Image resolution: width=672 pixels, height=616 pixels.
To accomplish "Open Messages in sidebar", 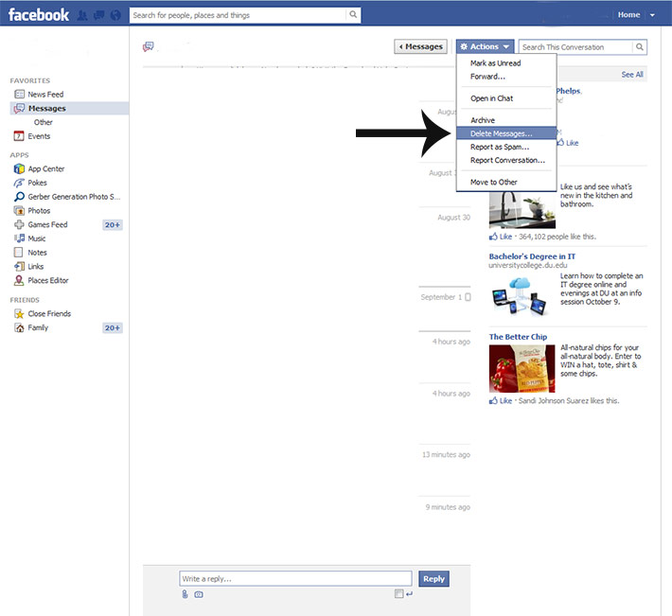I will pyautogui.click(x=69, y=109).
